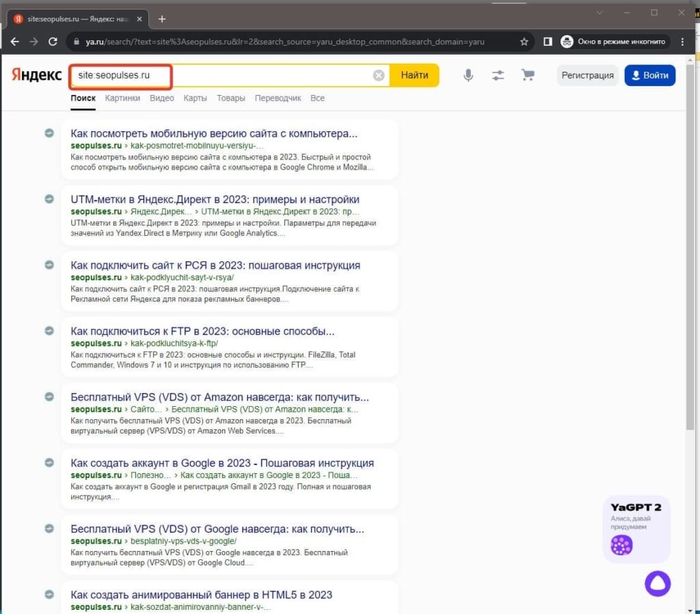The width and height of the screenshot is (700, 614).
Task: Click kak-sozdat-animirovanniy-banner URL path
Action: [200, 607]
